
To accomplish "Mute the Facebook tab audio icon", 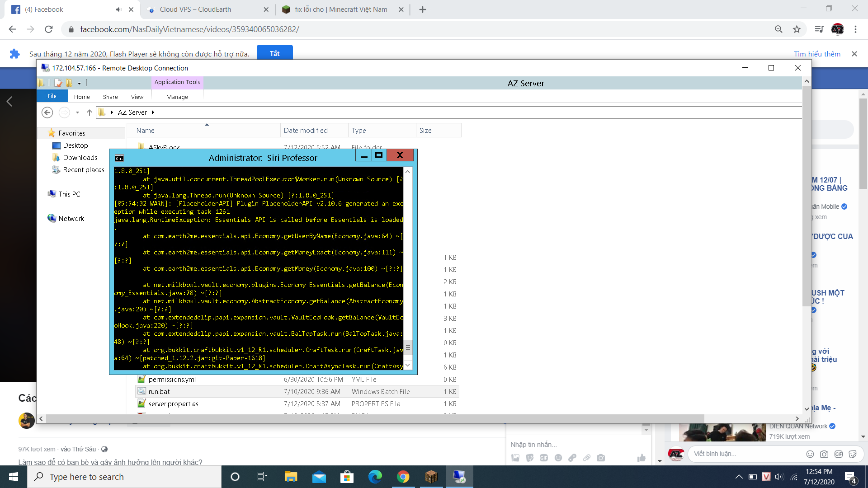I will pyautogui.click(x=118, y=9).
